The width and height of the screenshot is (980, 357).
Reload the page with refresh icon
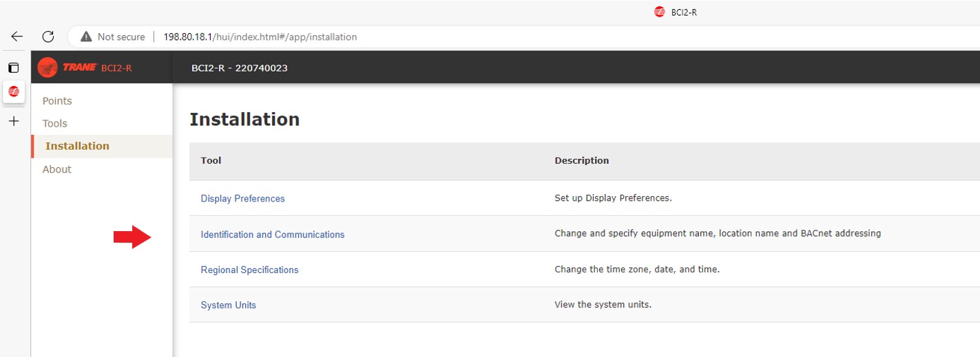click(x=48, y=37)
